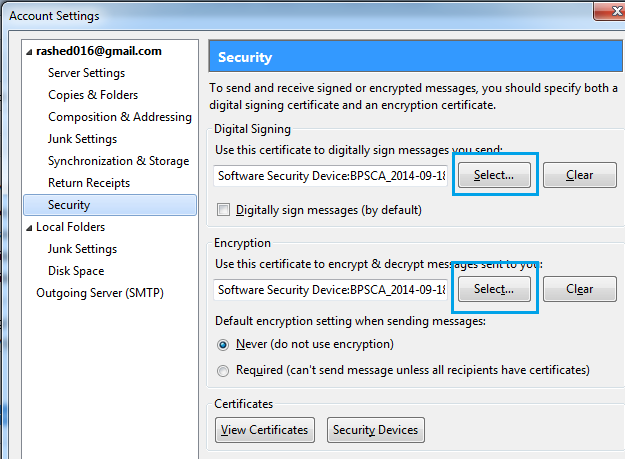The width and height of the screenshot is (625, 459).
Task: Collapse the Local Folders tree node
Action: tap(29, 228)
